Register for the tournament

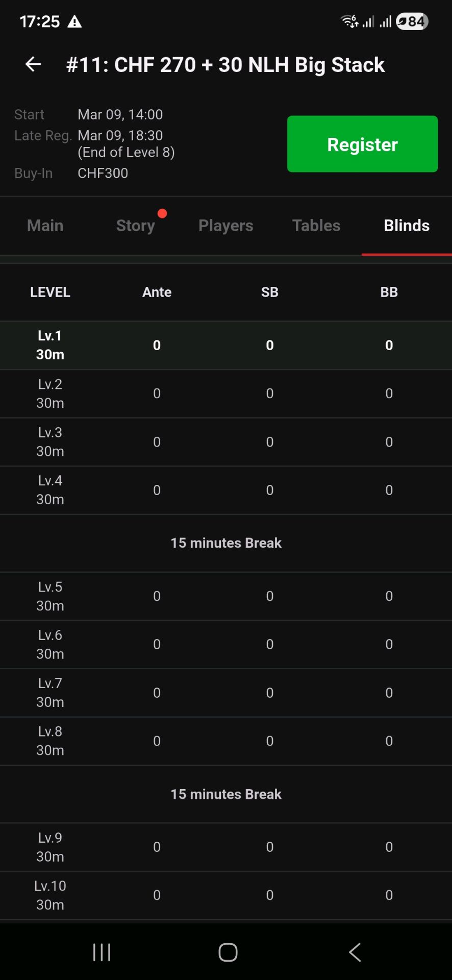[x=362, y=144]
